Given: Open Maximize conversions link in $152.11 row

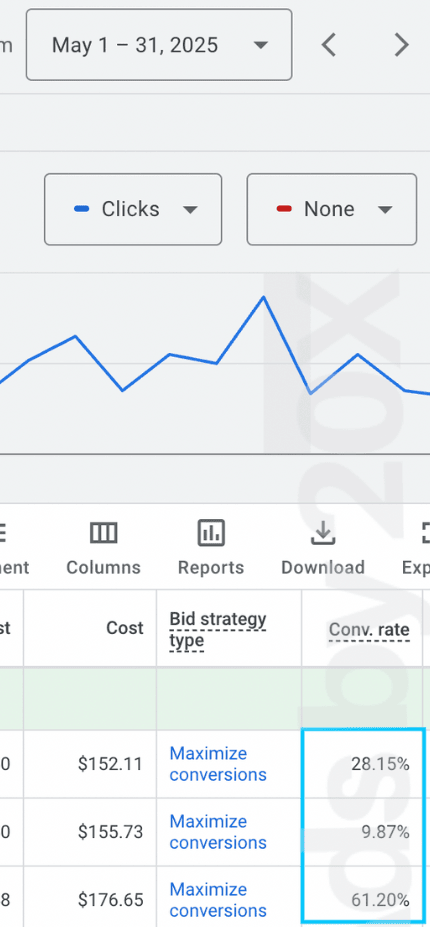Looking at the screenshot, I should (x=218, y=764).
